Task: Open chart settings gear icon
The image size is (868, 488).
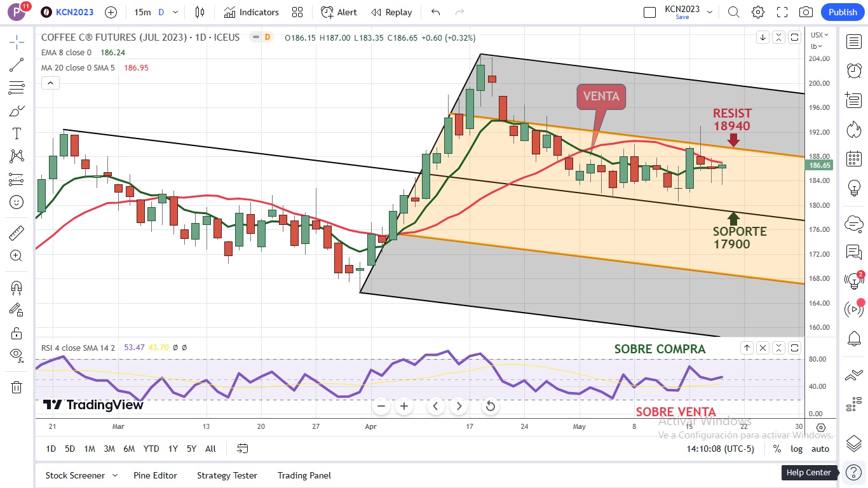Action: click(758, 12)
